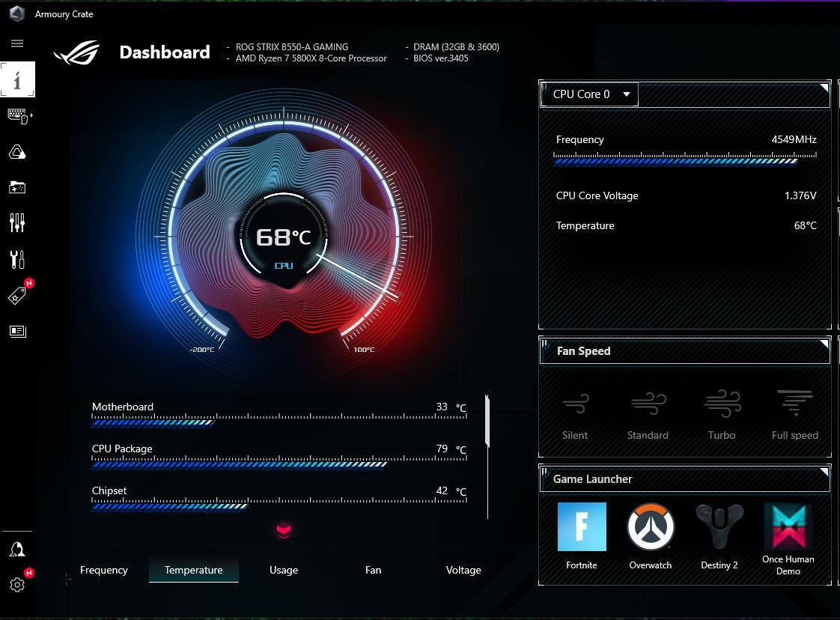Open the Tools wrench icon

tap(17, 259)
